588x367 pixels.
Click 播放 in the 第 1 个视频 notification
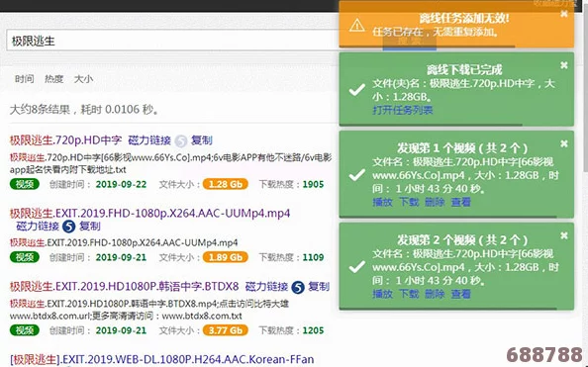(x=382, y=202)
